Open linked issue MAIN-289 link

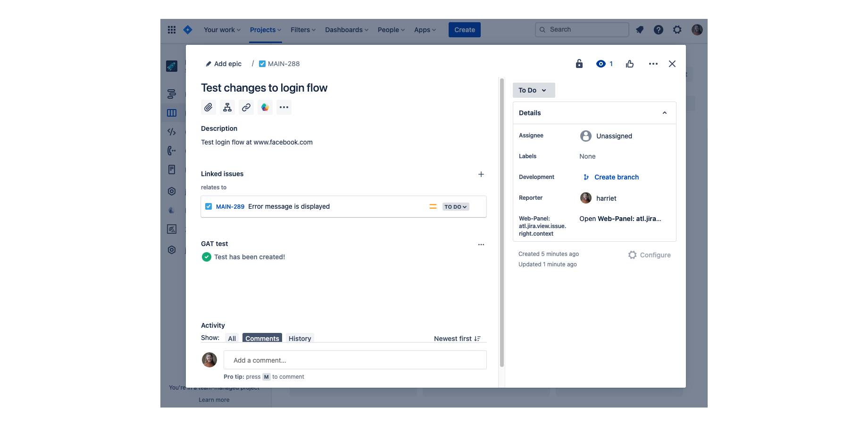[x=230, y=206]
